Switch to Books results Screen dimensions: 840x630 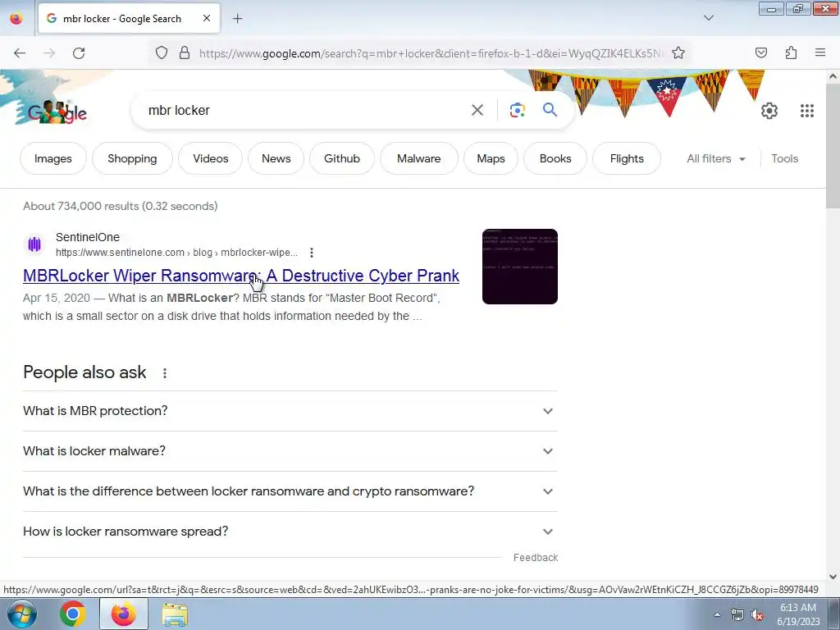coord(555,158)
